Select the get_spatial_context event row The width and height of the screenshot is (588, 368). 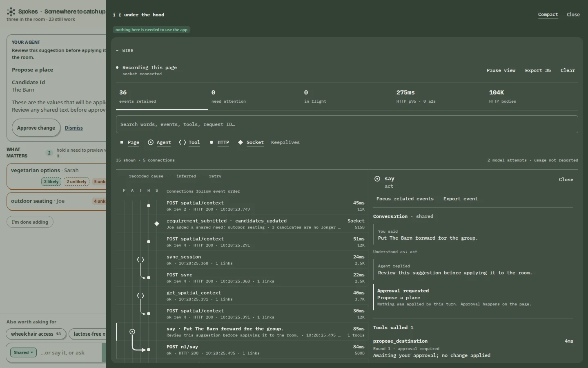[x=242, y=296]
